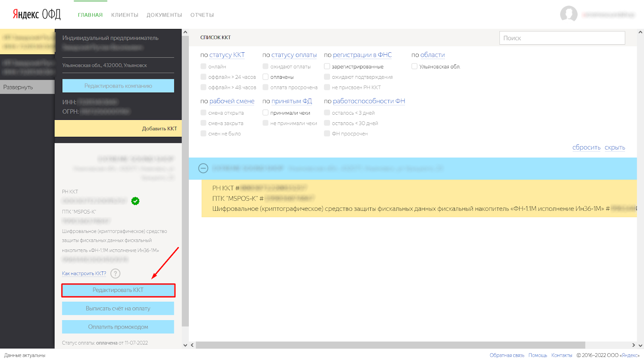Click the green verified check icon
Viewport: 644px width, 362px height.
tap(135, 201)
